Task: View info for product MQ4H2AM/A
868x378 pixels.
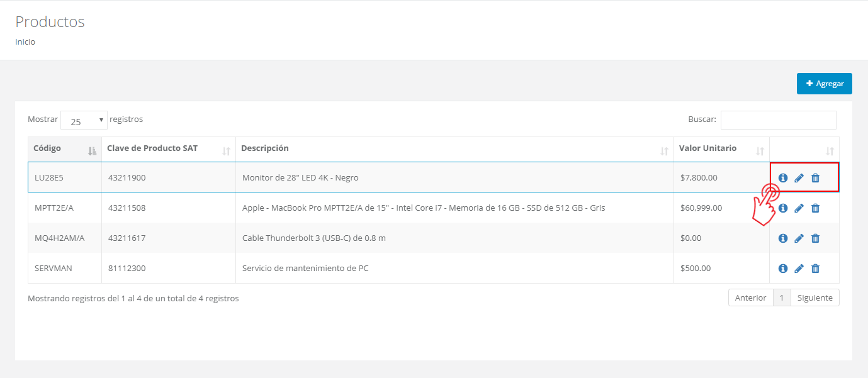Action: (x=783, y=238)
